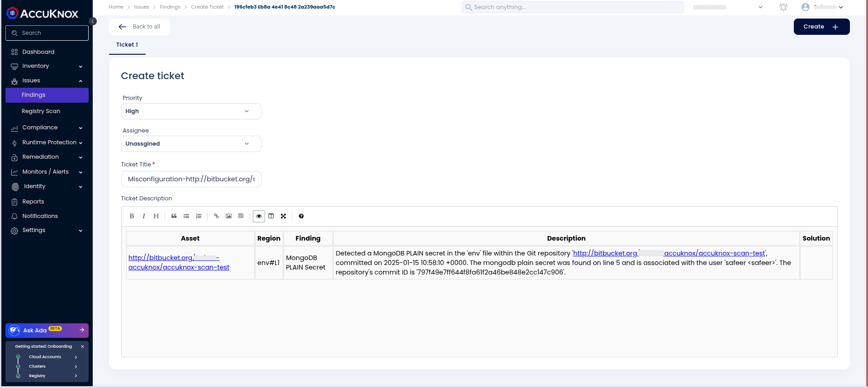Go to Create Ticket breadcrumb
This screenshot has width=868, height=388.
click(207, 7)
